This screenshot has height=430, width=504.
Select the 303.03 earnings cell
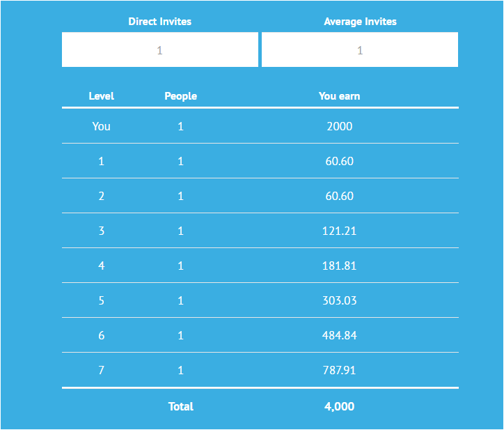point(339,300)
